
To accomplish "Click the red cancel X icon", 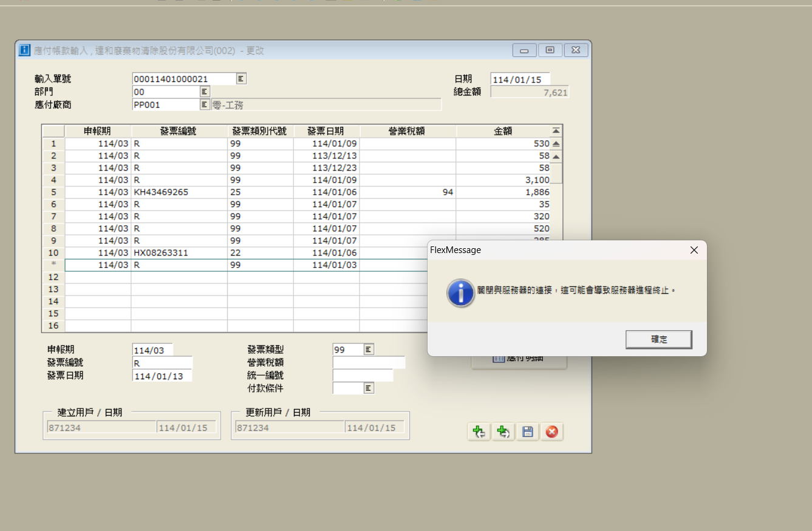I will click(551, 431).
